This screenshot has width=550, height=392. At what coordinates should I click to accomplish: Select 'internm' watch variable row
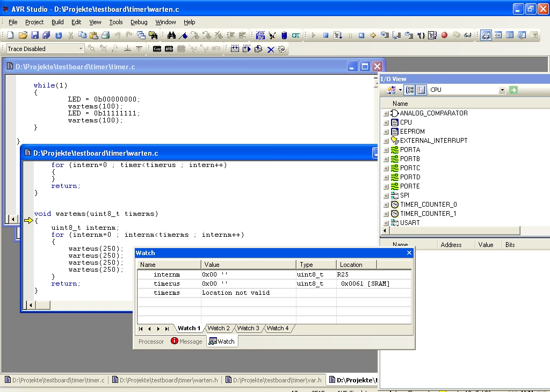pos(274,274)
